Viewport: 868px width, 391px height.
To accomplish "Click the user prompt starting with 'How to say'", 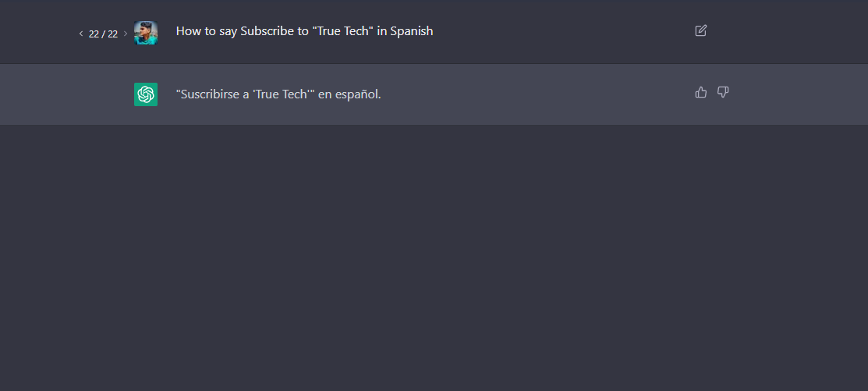I will tap(304, 31).
